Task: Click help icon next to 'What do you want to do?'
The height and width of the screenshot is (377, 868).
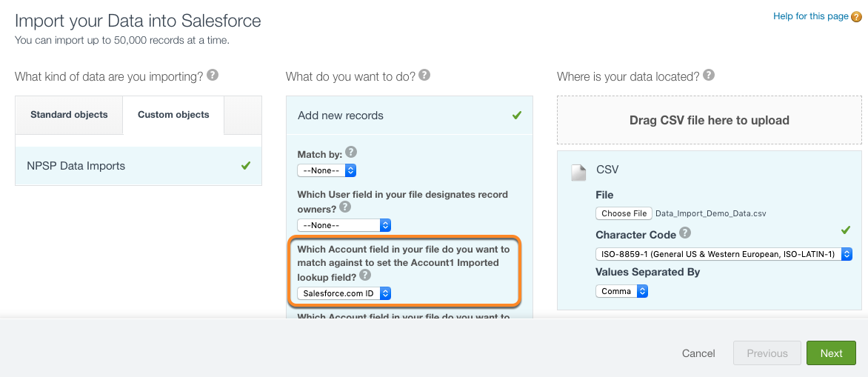Action: point(424,76)
